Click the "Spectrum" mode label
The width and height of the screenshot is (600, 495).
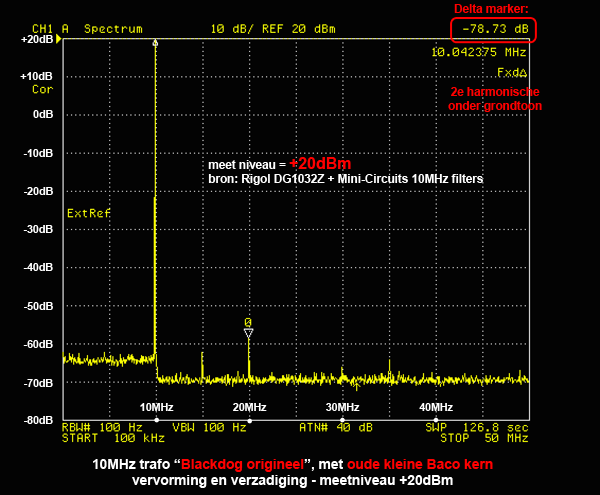coord(113,29)
